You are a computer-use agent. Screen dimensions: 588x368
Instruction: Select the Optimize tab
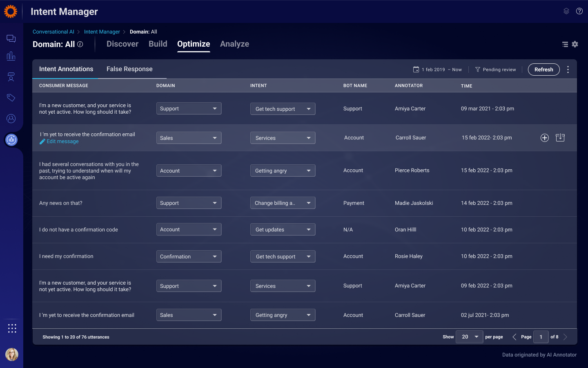pyautogui.click(x=194, y=44)
